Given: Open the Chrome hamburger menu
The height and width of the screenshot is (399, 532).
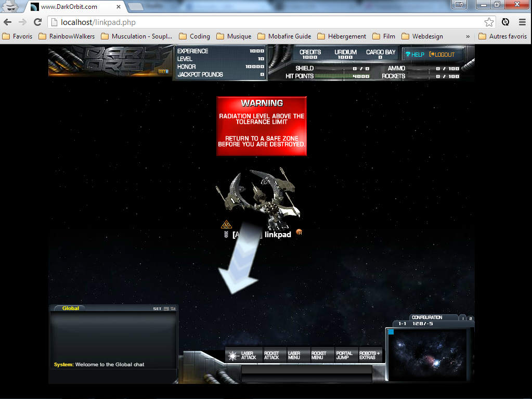Looking at the screenshot, I should [x=522, y=22].
